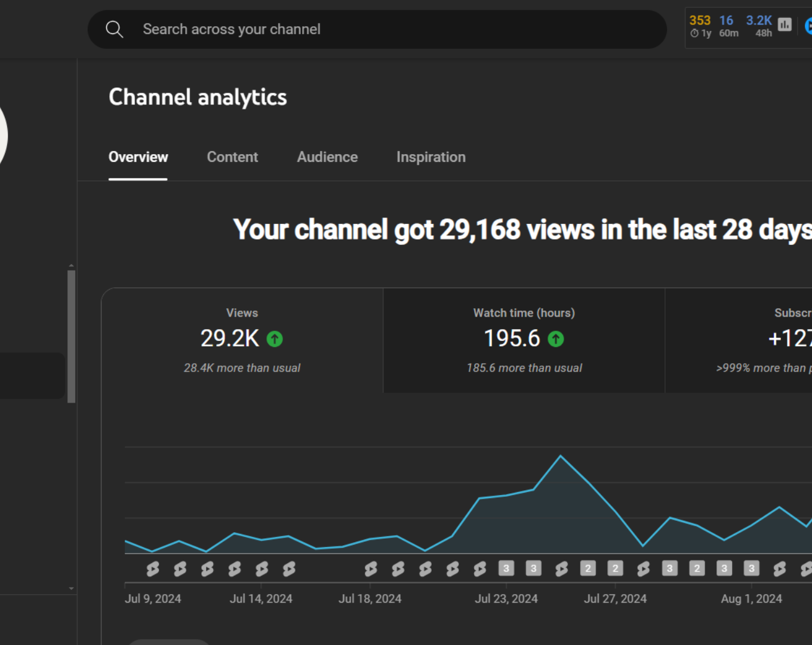
Task: Click the Jul 14, 2024 axis label
Action: tap(261, 598)
